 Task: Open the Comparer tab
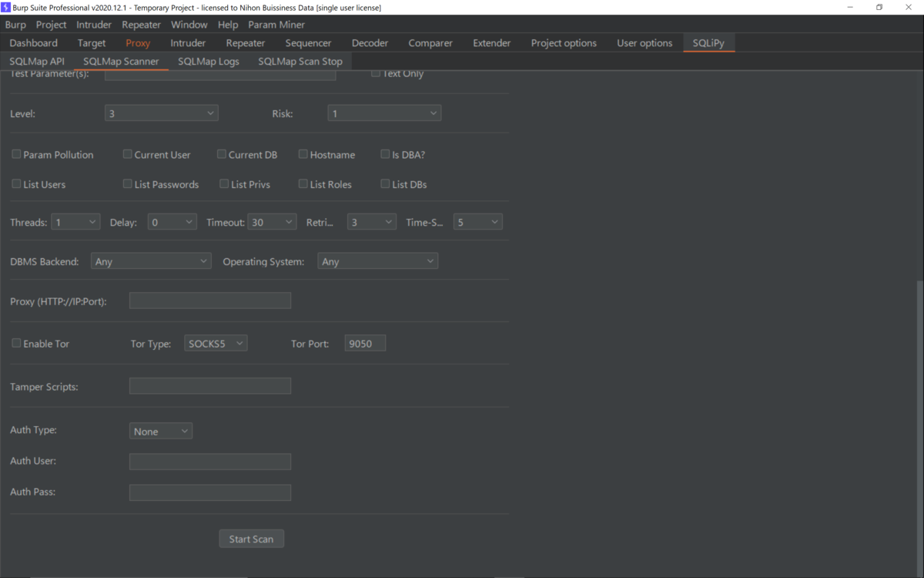tap(430, 43)
